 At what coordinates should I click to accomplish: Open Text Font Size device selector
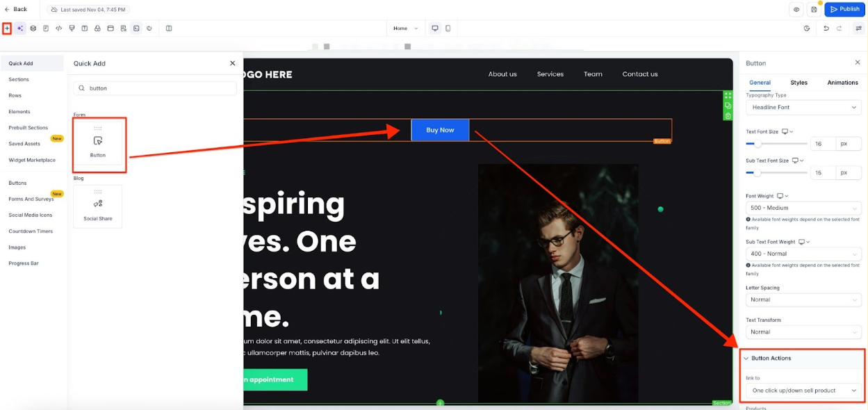tap(787, 131)
